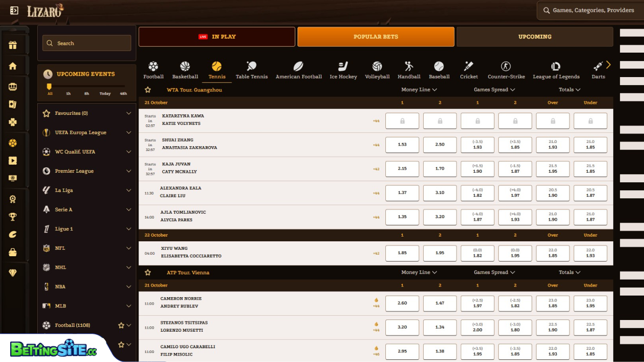The image size is (644, 362).
Task: Switch to the IN PLAY tab
Action: [217, 37]
